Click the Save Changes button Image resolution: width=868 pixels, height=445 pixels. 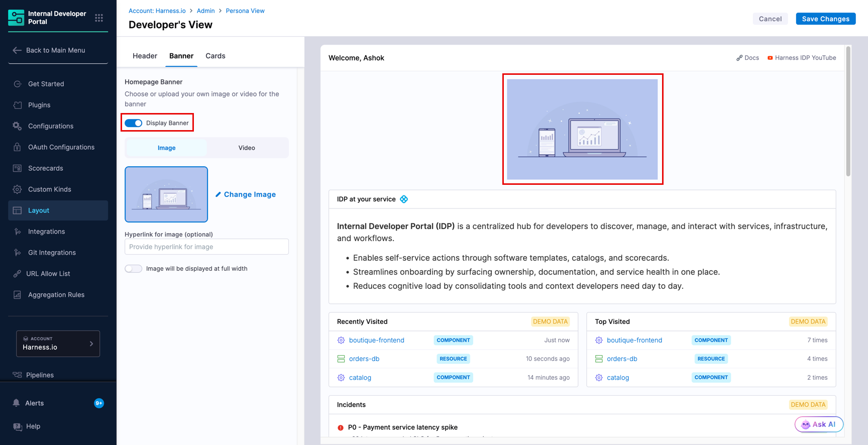coord(826,19)
